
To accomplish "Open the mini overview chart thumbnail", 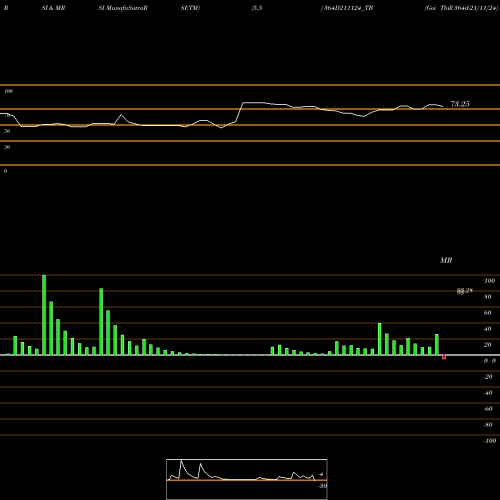I will [247, 479].
